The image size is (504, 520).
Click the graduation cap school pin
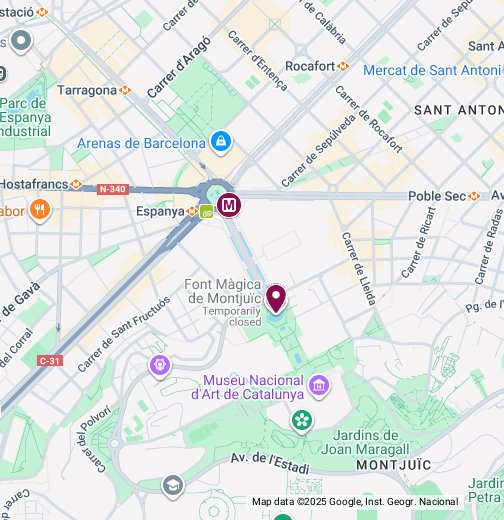point(173,486)
